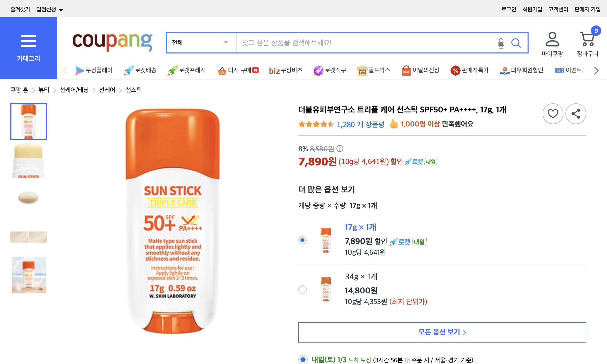The width and height of the screenshot is (607, 364).
Task: Select the beach scene product thumbnail
Action: point(28,275)
